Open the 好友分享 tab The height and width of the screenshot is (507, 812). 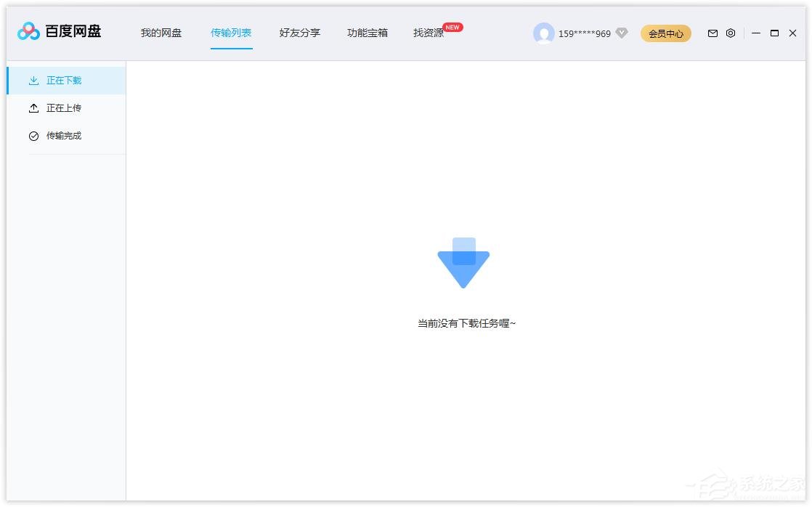[x=299, y=33]
